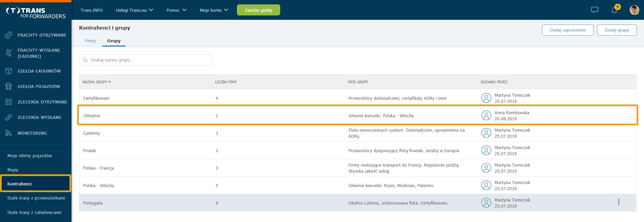This screenshot has width=644, height=222.
Task: Open Monitoring satellite icon
Action: click(9, 133)
